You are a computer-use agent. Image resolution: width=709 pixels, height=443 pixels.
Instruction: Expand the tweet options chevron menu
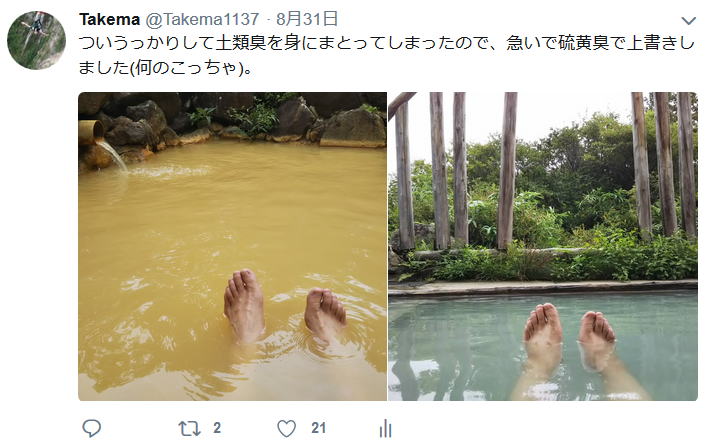point(688,20)
